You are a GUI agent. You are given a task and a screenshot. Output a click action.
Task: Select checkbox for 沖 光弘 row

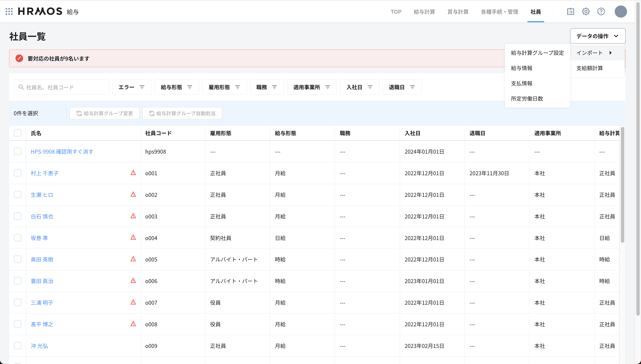[18, 346]
